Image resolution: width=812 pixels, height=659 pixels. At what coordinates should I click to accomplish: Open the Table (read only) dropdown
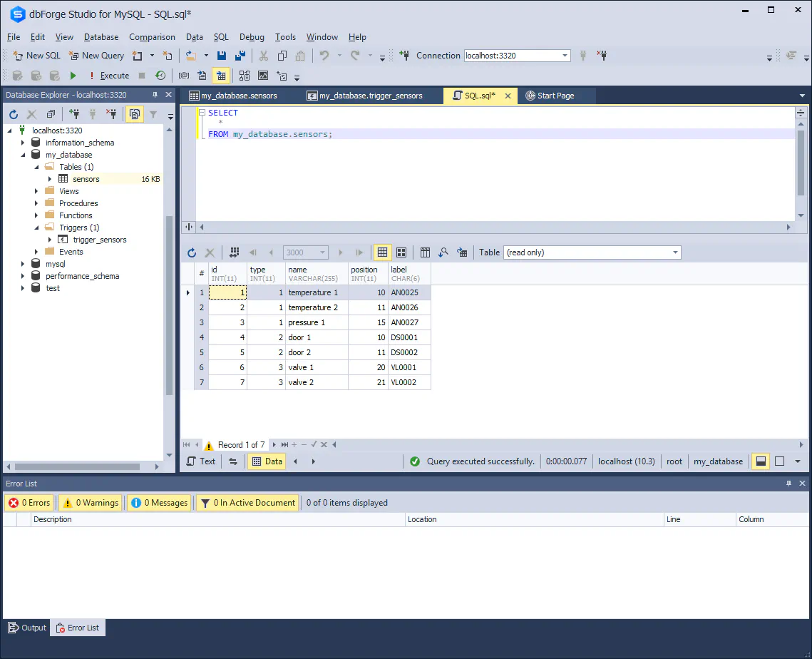[x=675, y=252]
